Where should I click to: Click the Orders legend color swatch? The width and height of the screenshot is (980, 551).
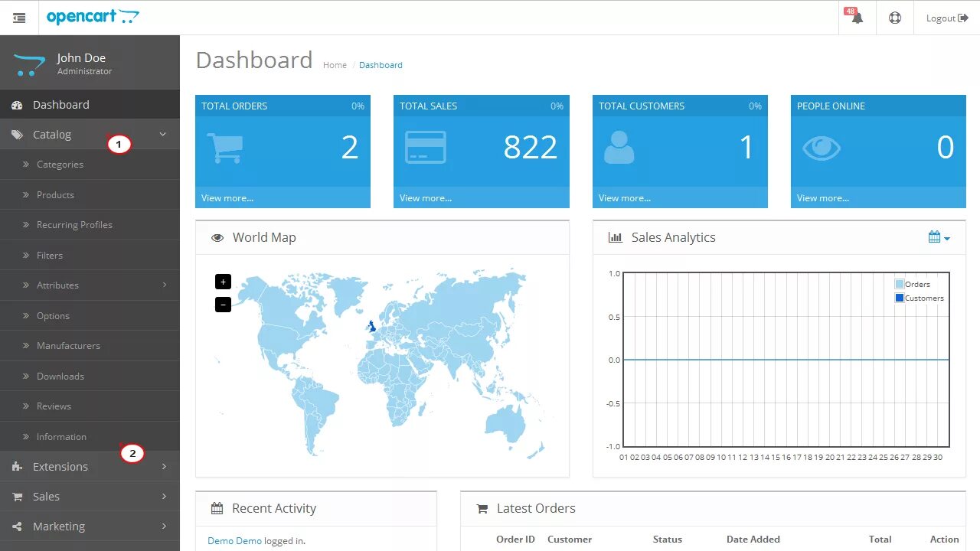900,284
